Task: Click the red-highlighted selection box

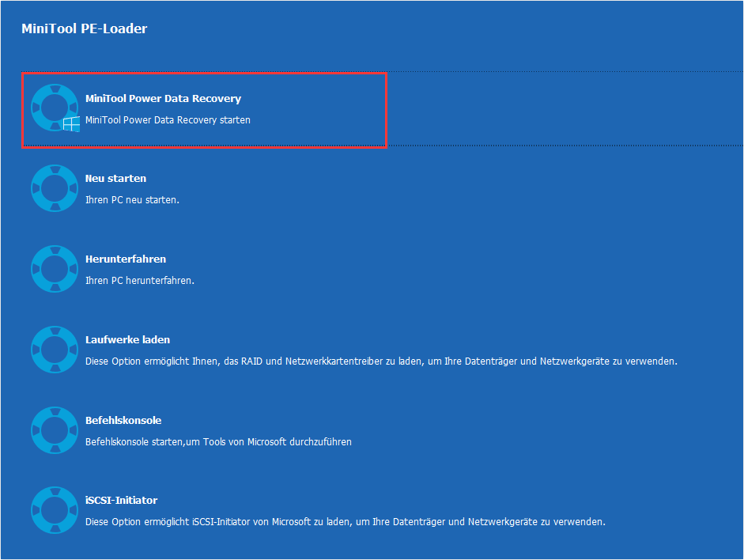Action: 204,110
